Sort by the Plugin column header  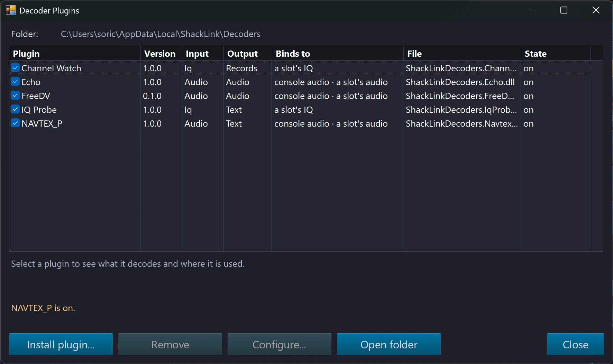(75, 54)
